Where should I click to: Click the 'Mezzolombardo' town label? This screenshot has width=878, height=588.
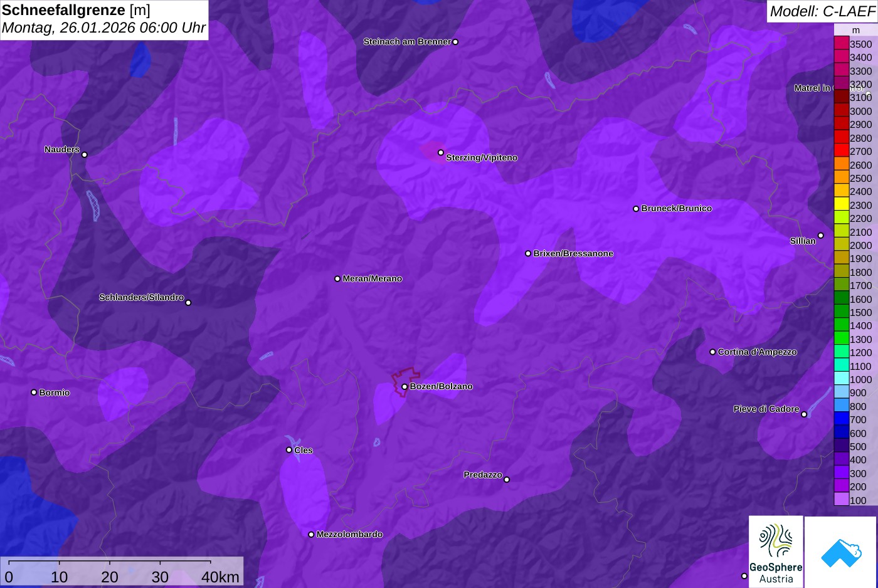349,534
